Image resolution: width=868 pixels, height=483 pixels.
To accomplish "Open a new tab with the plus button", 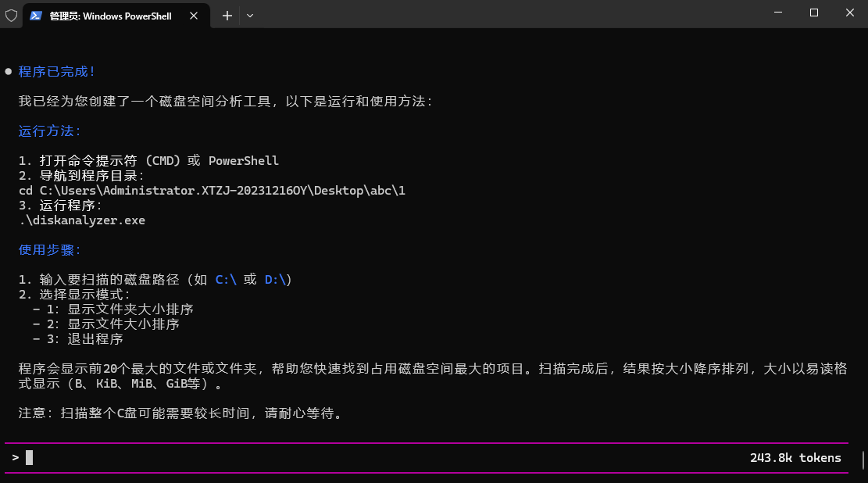I will (227, 16).
